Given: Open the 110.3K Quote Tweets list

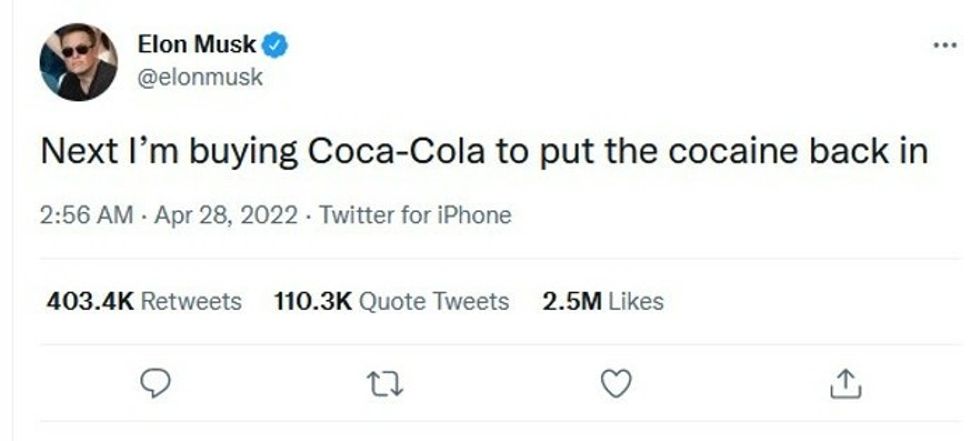Looking at the screenshot, I should coord(390,301).
